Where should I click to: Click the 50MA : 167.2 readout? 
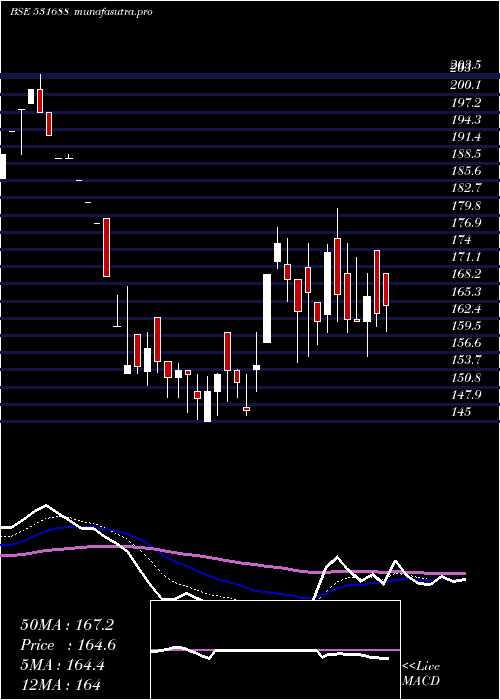click(67, 625)
